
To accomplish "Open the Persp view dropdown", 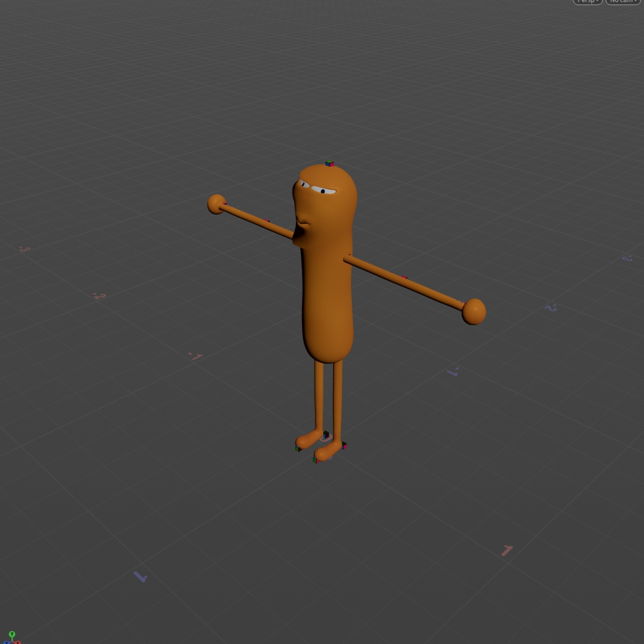I will [587, 1].
